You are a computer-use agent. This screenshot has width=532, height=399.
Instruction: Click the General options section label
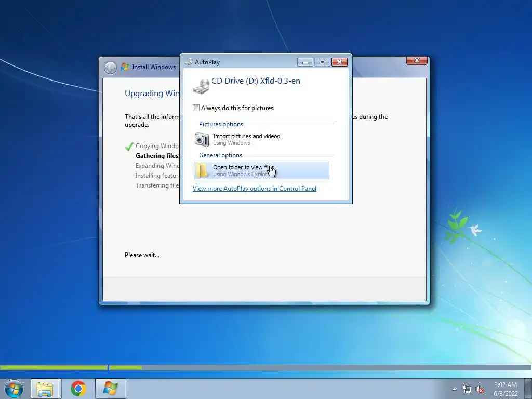(220, 155)
